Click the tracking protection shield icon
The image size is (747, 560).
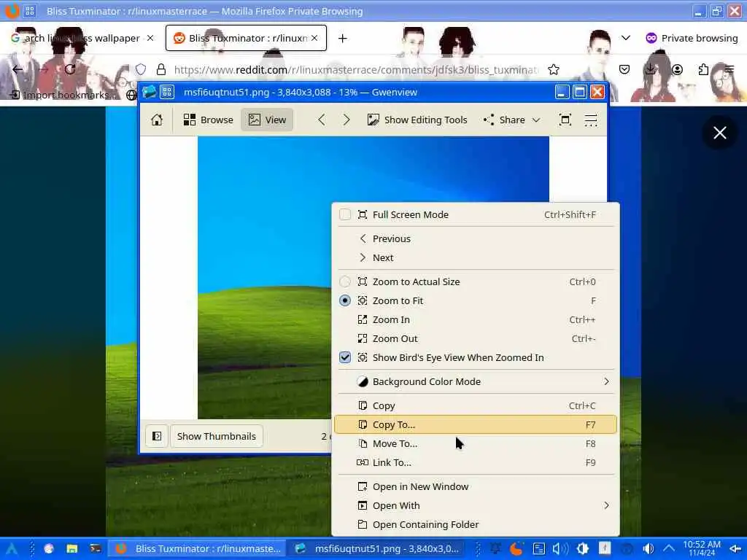(141, 69)
